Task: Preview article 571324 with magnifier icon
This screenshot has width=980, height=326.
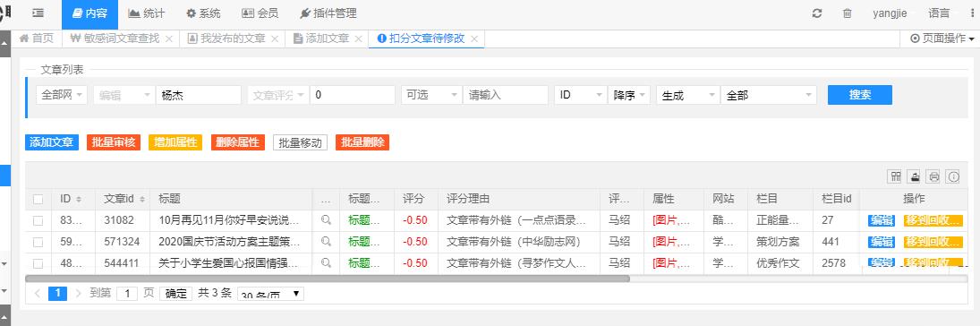Action: click(x=326, y=242)
